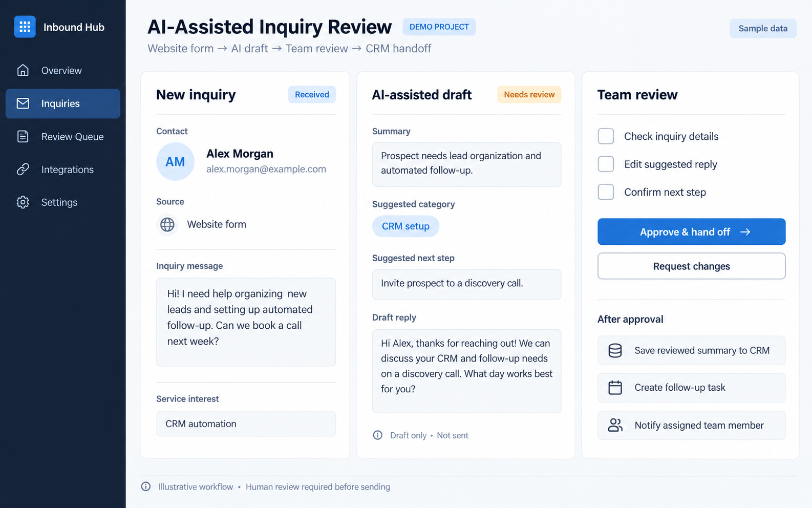The width and height of the screenshot is (812, 508).
Task: Open Review Queue in the sidebar
Action: [x=63, y=137]
